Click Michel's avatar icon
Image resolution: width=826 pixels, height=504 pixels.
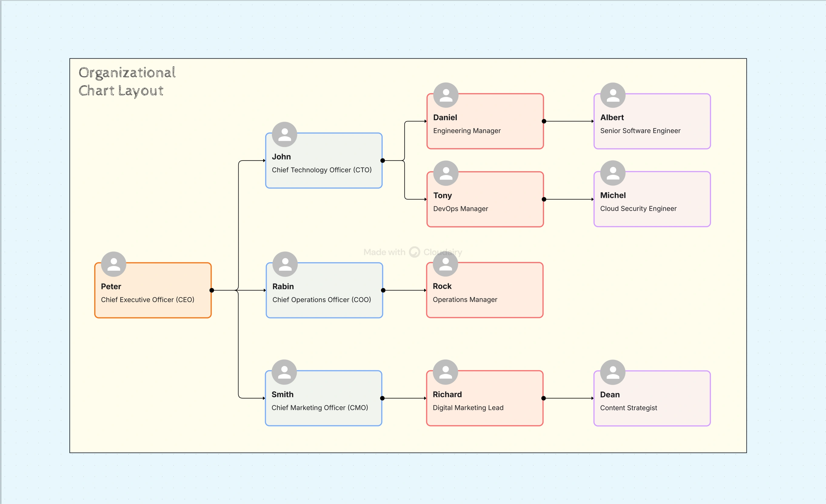613,173
